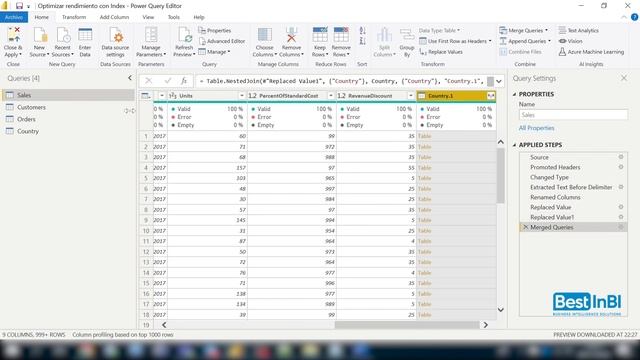Click Use First Row as Headers
This screenshot has height=360, width=640.
[456, 41]
